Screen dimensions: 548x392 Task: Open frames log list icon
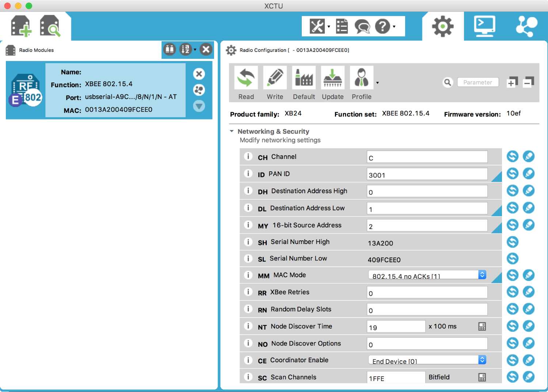pyautogui.click(x=342, y=26)
